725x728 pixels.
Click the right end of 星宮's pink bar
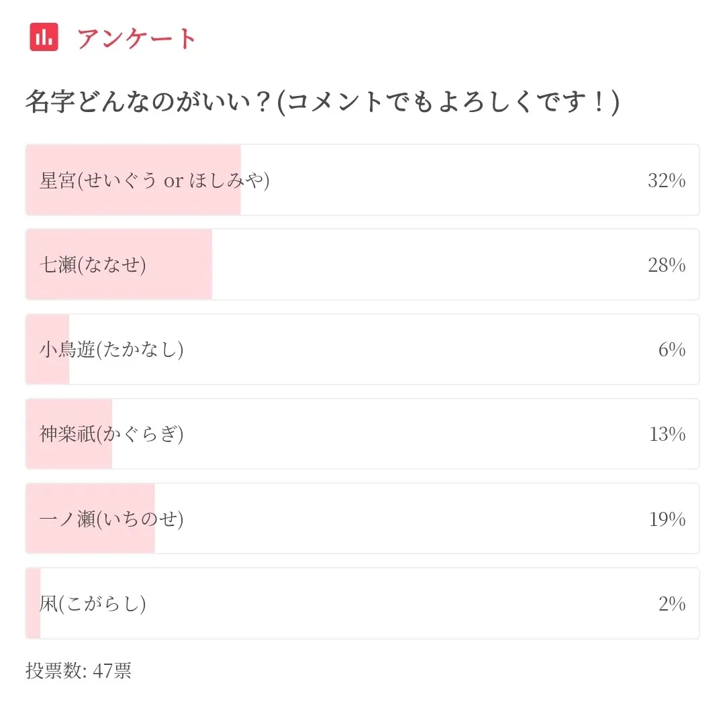pyautogui.click(x=235, y=201)
